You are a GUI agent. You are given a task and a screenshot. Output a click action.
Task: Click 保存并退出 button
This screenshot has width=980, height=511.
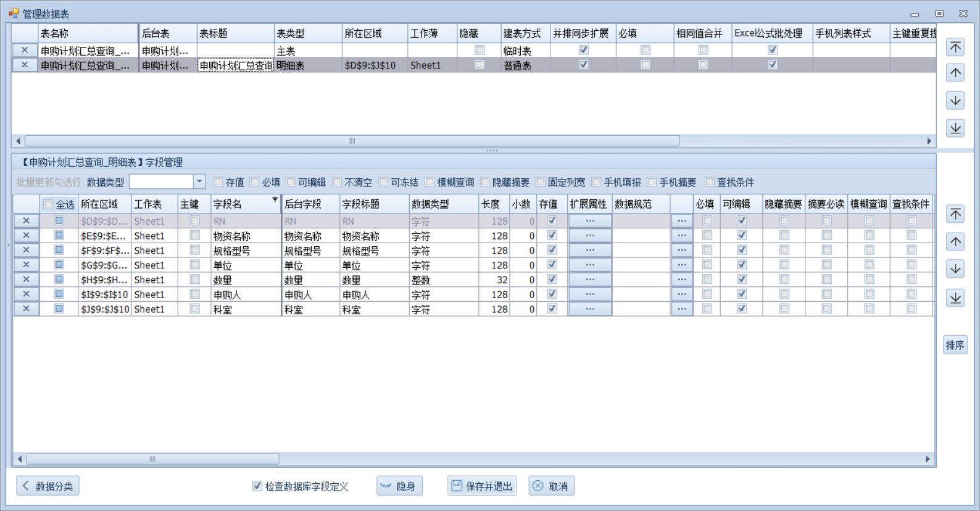[x=482, y=486]
